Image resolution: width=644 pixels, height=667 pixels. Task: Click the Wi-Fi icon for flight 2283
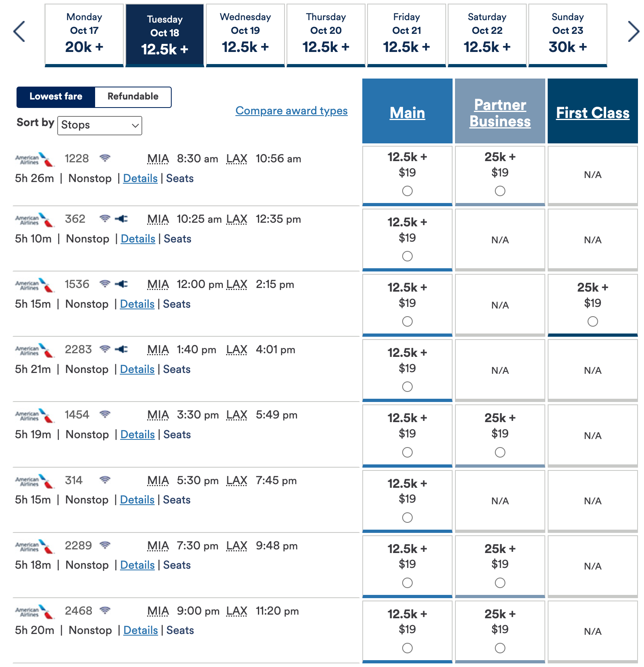(105, 349)
